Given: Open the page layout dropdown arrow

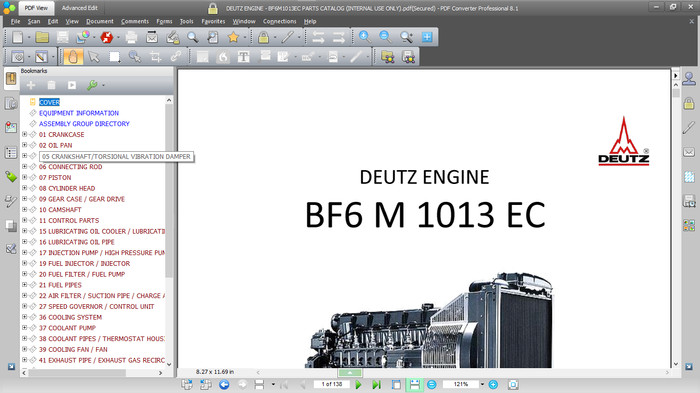Looking at the screenshot, I should 273,385.
